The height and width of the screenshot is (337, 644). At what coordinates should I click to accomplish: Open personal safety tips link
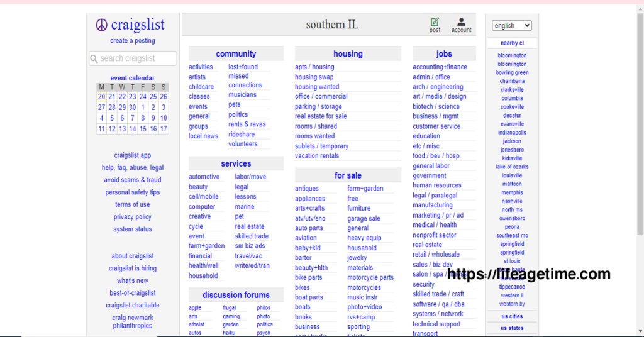(x=133, y=192)
